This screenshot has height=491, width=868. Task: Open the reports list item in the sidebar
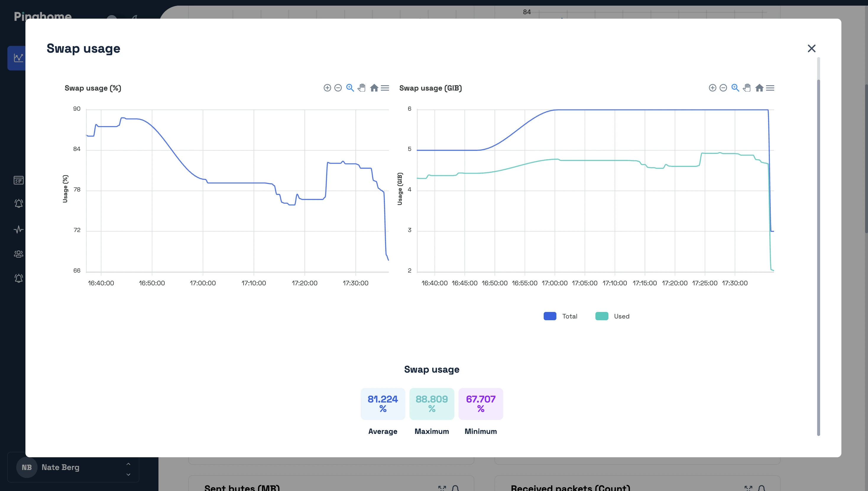pyautogui.click(x=19, y=180)
